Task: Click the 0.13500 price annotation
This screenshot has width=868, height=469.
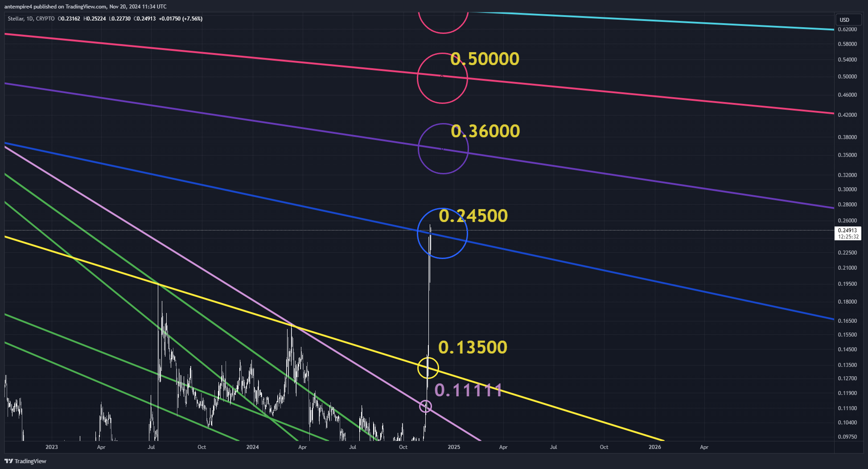Action: [473, 347]
